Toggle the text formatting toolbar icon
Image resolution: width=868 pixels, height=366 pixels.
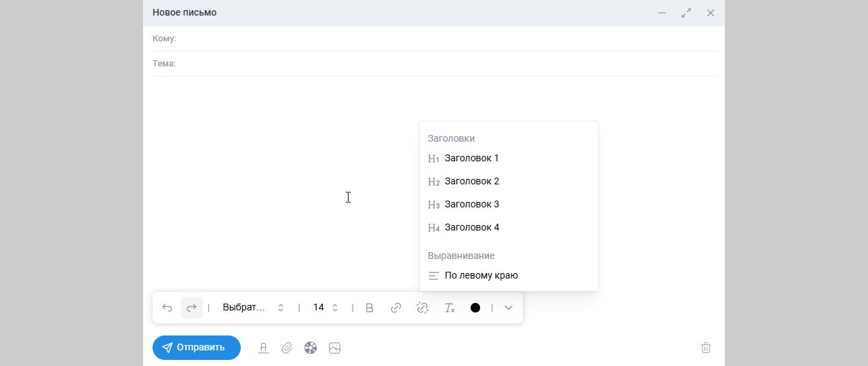[264, 348]
